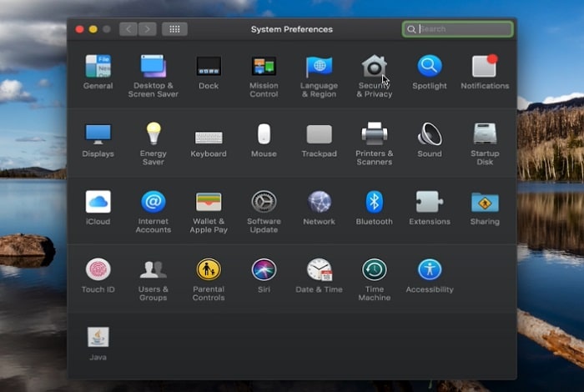Viewport: 584px width, 392px height.
Task: Click the forward navigation arrow
Action: 148,29
